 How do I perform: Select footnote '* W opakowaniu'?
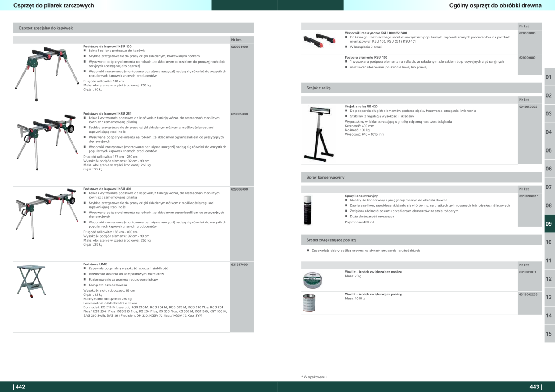pos(314,377)
